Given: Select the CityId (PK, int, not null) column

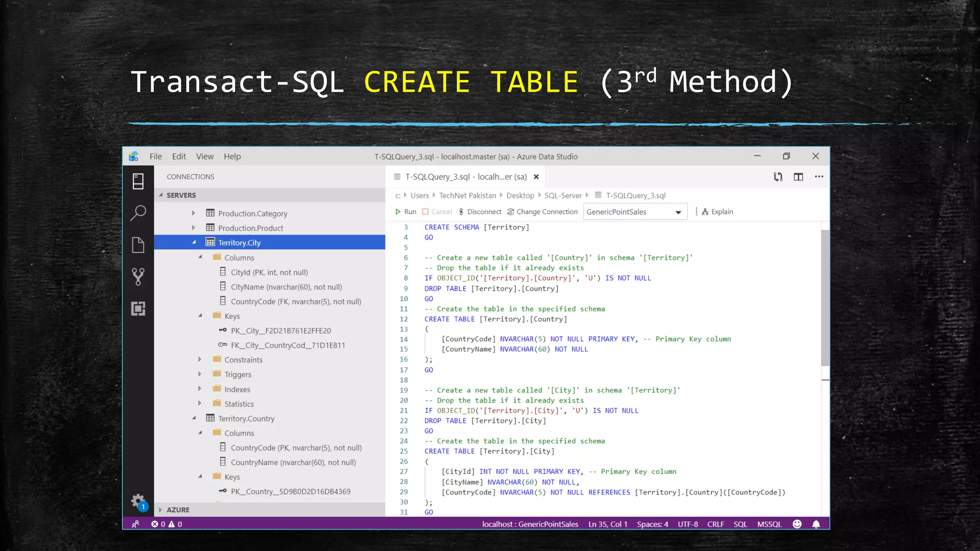Looking at the screenshot, I should 269,272.
